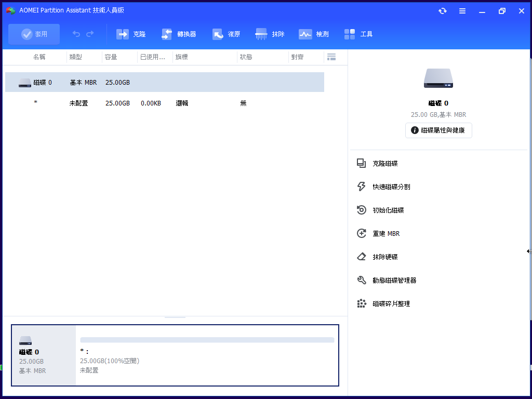The height and width of the screenshot is (399, 532).
Task: Open 磁碟屬性與健康 disk properties button
Action: pos(438,130)
